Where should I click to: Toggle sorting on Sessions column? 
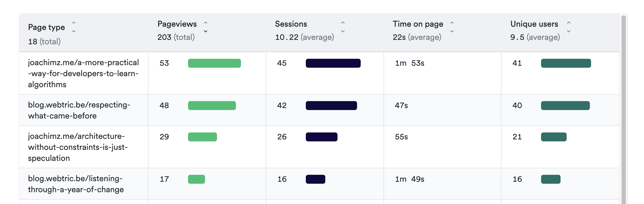click(343, 27)
